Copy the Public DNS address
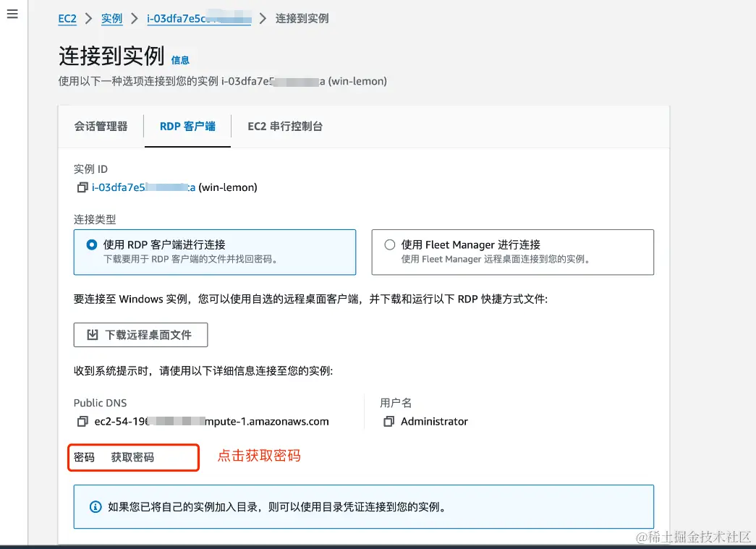 pyautogui.click(x=82, y=421)
